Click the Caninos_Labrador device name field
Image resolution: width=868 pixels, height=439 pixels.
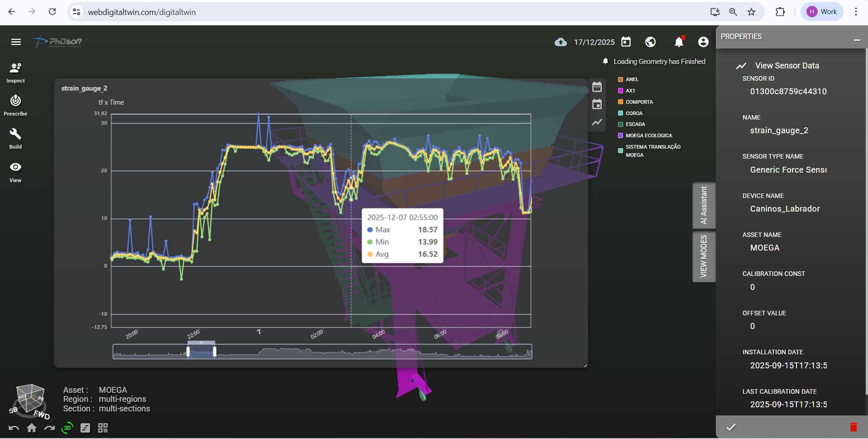(x=788, y=209)
